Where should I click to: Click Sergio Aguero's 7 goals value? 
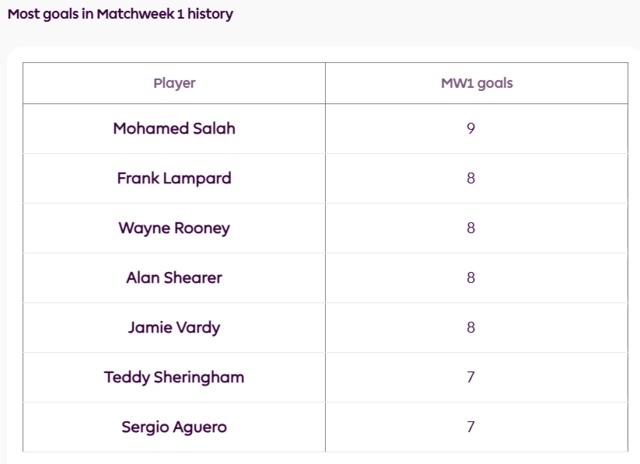point(471,427)
